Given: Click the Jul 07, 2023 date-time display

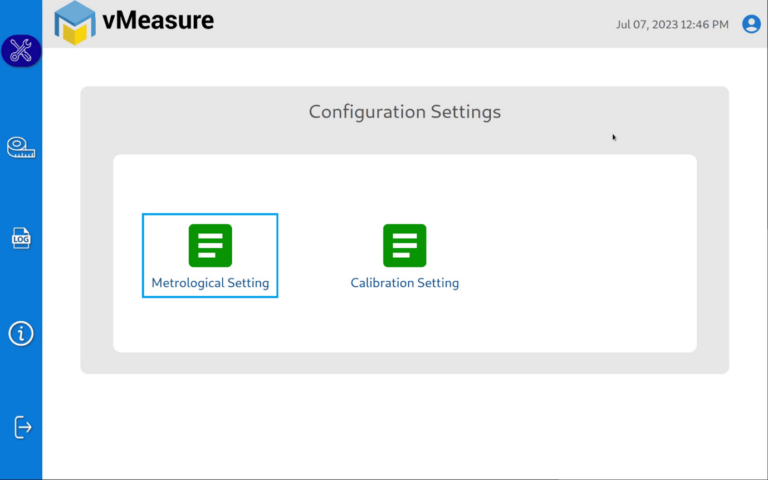Looking at the screenshot, I should (x=672, y=24).
